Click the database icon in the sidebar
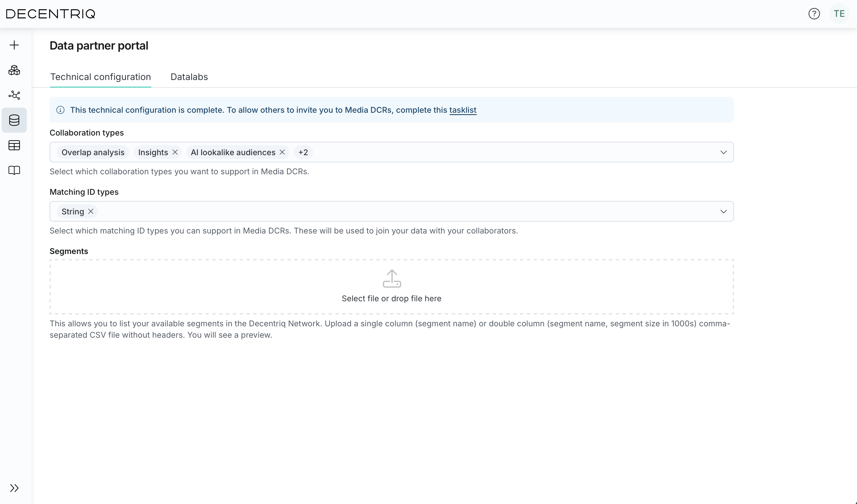 [x=14, y=120]
